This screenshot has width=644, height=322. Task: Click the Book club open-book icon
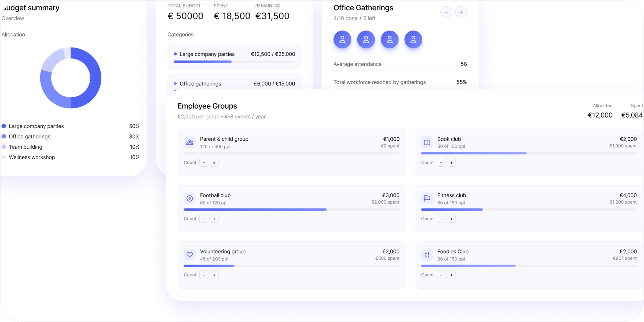click(427, 142)
